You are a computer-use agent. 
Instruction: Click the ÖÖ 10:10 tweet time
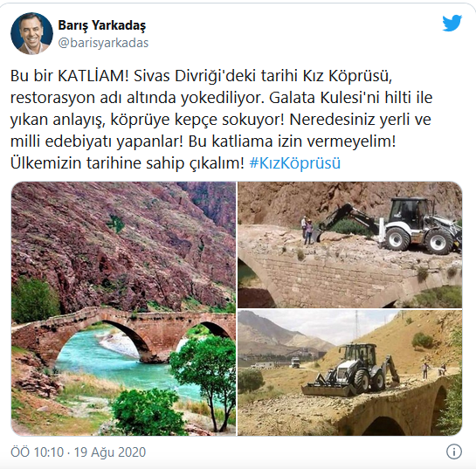tap(37, 452)
